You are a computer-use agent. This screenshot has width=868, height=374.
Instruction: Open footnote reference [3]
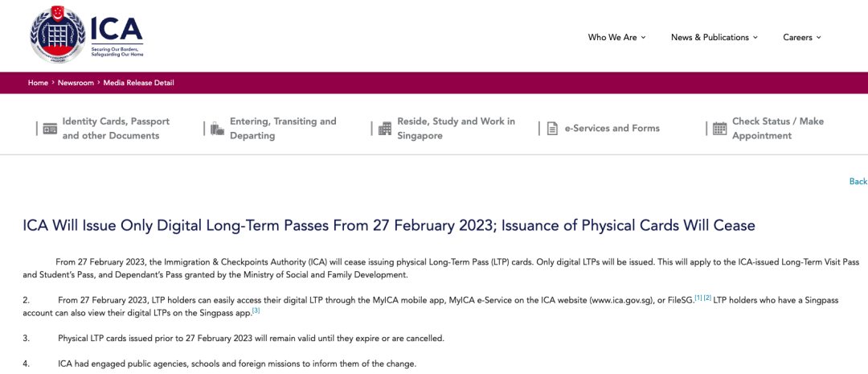[256, 310]
